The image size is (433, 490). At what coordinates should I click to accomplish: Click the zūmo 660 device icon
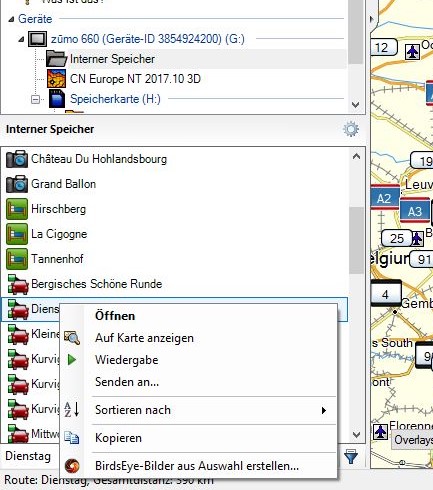37,39
